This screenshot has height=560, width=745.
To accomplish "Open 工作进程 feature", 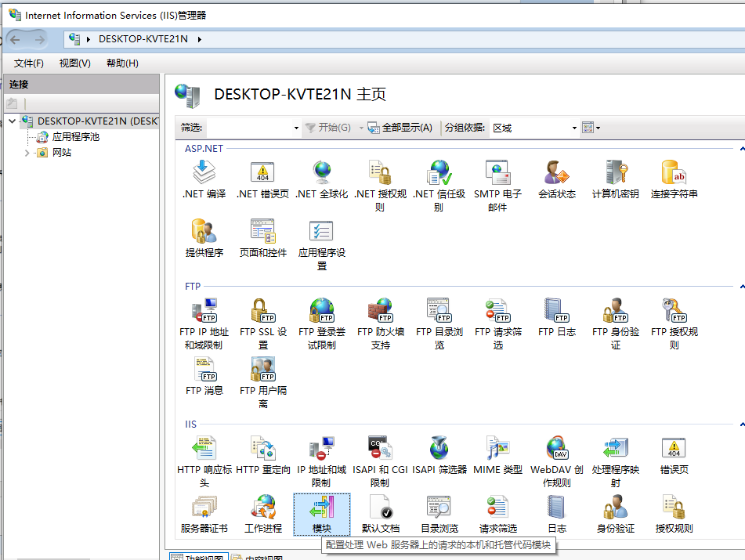I will click(x=262, y=514).
